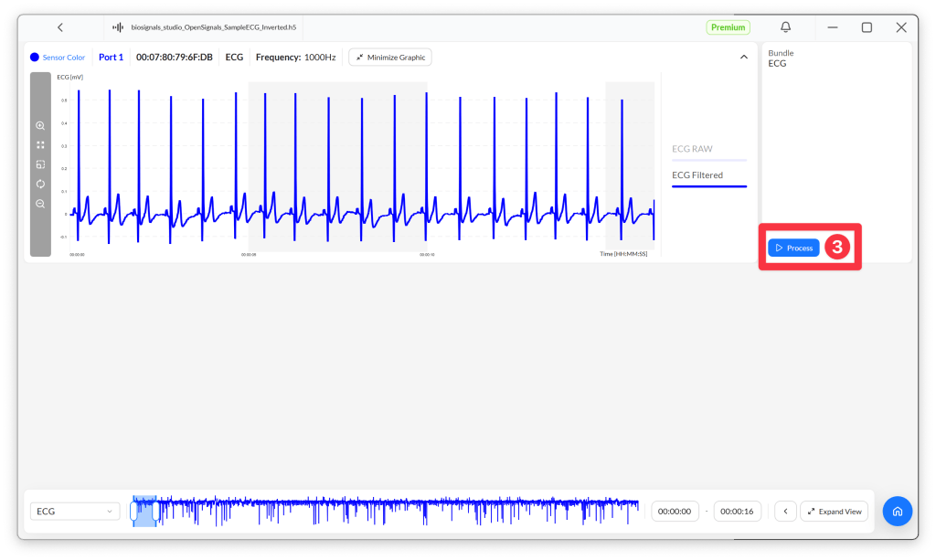Click the Time [HH:MM:SS] axis label
This screenshot has width=936, height=560.
[x=623, y=254]
